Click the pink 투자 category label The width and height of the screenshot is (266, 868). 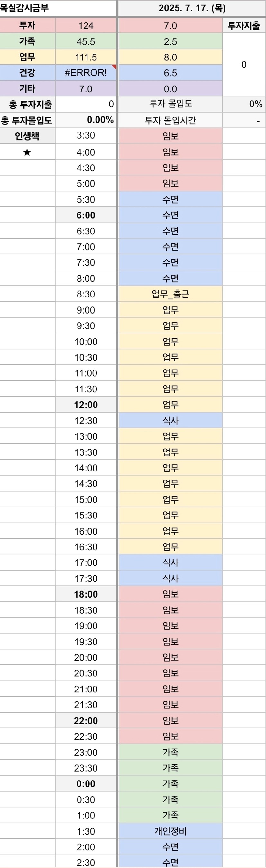coord(27,26)
